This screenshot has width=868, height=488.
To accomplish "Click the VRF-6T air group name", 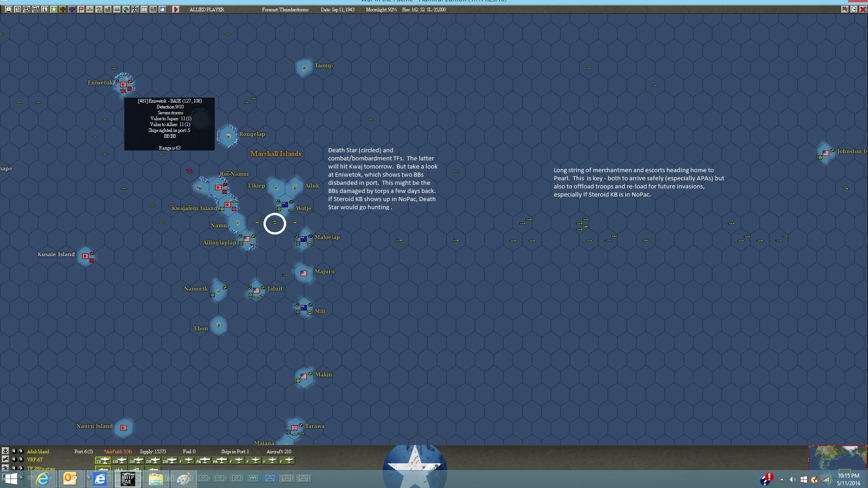I will [35, 460].
